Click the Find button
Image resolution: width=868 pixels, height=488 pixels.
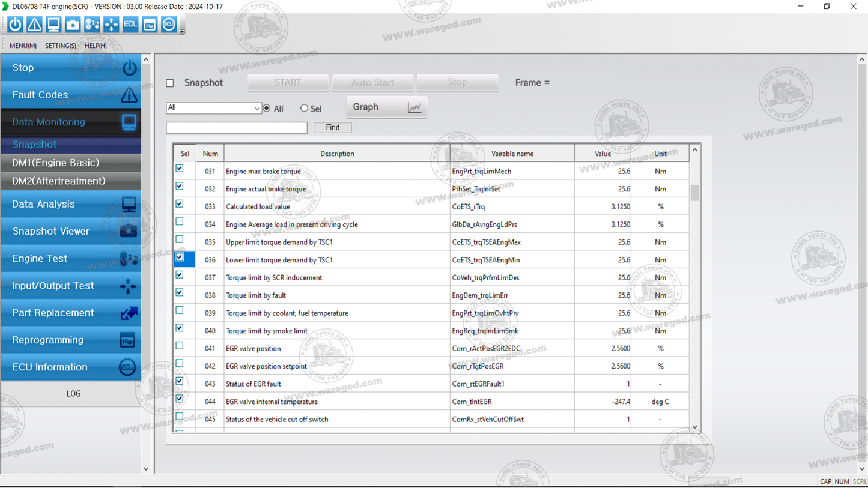click(332, 128)
